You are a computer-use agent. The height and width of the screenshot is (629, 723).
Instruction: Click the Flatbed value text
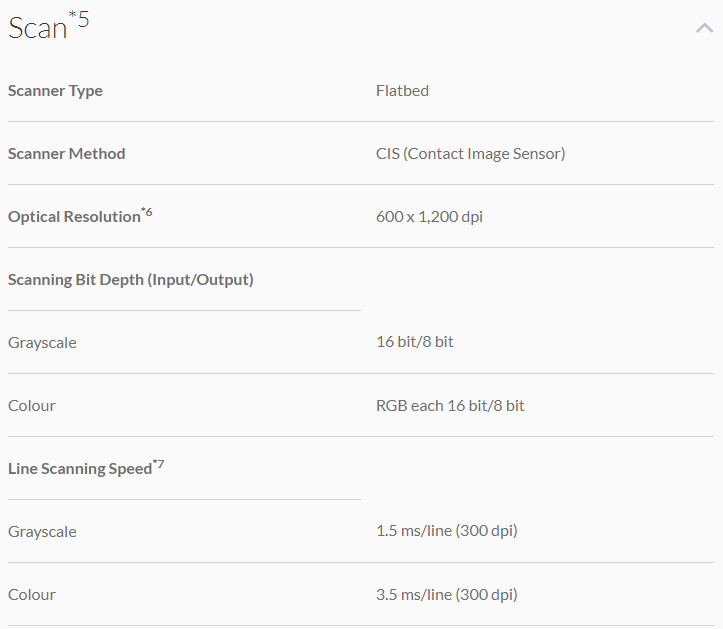tap(402, 91)
